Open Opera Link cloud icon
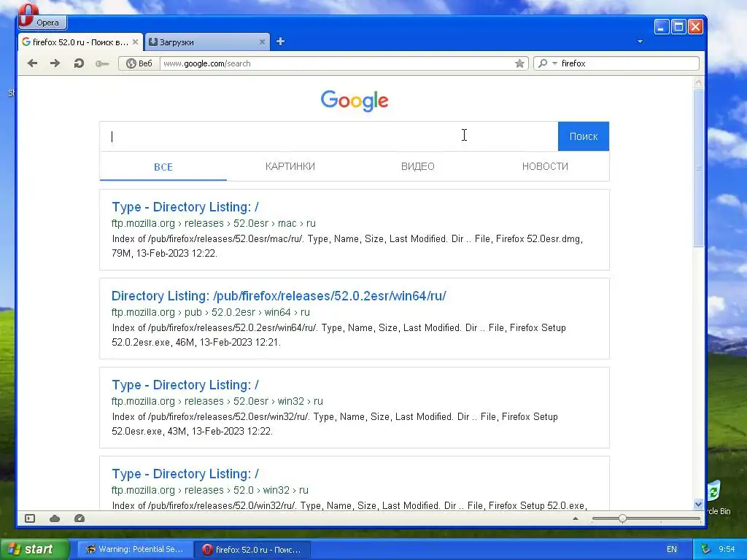747x560 pixels. pos(55,518)
